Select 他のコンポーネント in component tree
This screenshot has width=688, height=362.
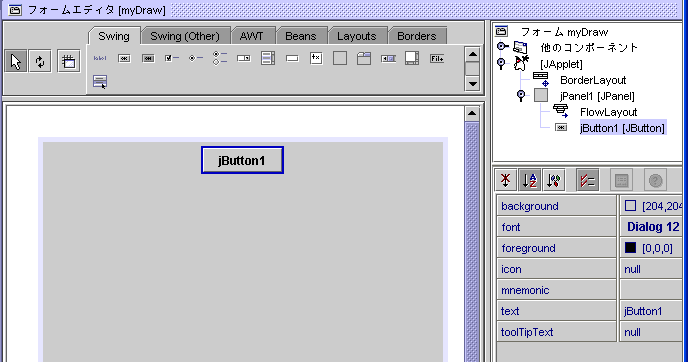[588, 47]
